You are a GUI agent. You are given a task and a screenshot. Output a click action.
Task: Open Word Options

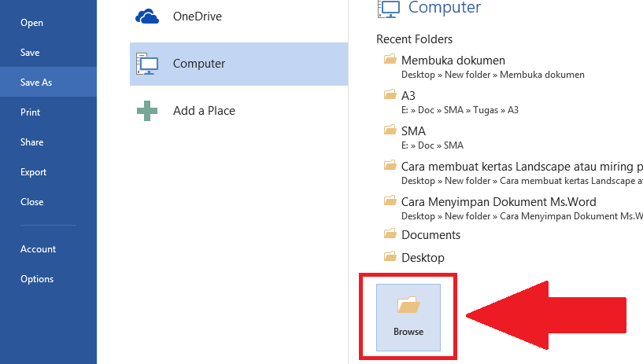pyautogui.click(x=48, y=279)
